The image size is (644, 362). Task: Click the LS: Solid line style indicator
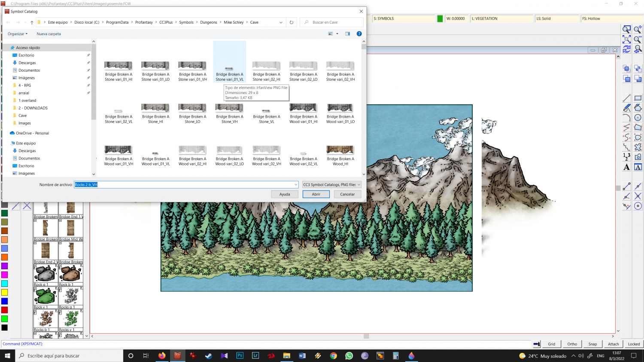[x=557, y=18]
